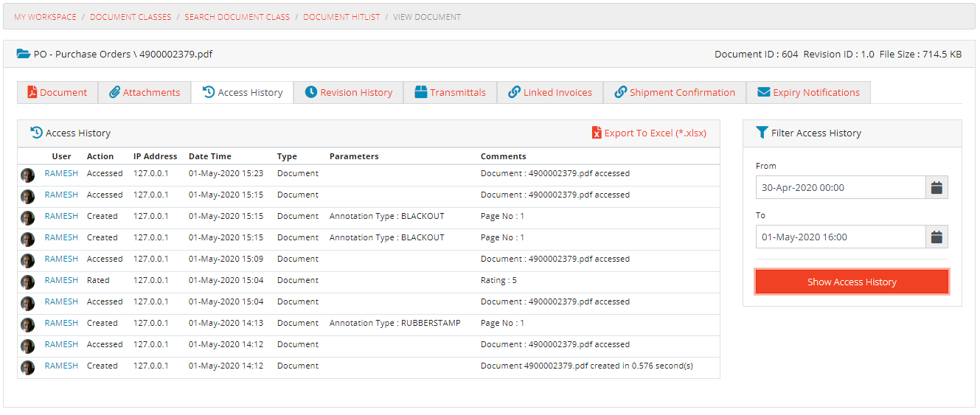Open calendar picker for From date
The width and height of the screenshot is (980, 415).
coord(936,187)
